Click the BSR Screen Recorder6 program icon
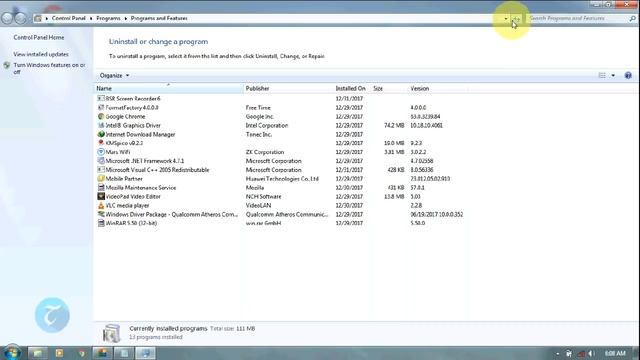This screenshot has width=640, height=360. click(101, 98)
